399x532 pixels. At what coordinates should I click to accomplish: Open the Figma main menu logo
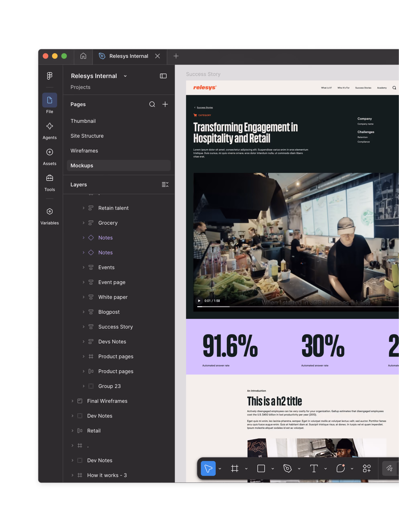pos(50,76)
